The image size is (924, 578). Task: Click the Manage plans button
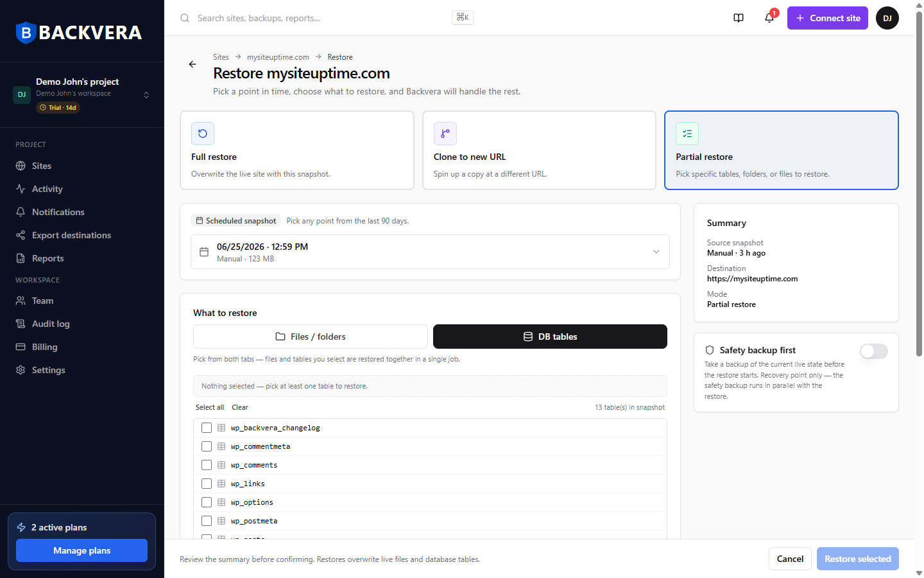[x=81, y=550]
